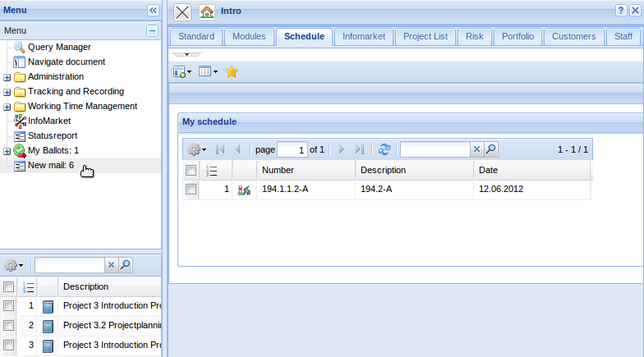Switch to the Standard tab
The width and height of the screenshot is (644, 357).
point(196,36)
